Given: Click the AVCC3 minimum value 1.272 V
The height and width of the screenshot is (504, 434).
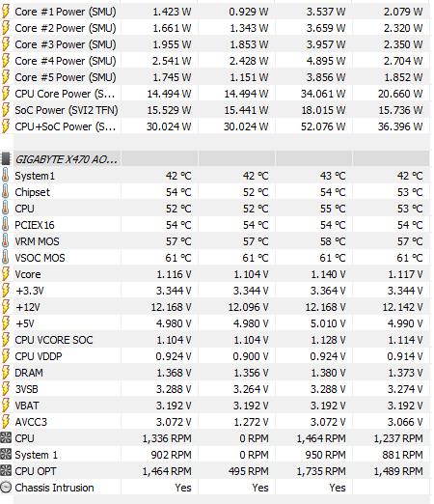Looking at the screenshot, I should tap(251, 422).
